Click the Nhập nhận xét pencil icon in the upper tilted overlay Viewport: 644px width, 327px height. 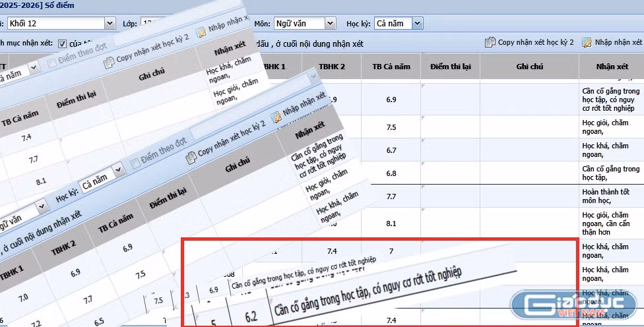coord(201,32)
